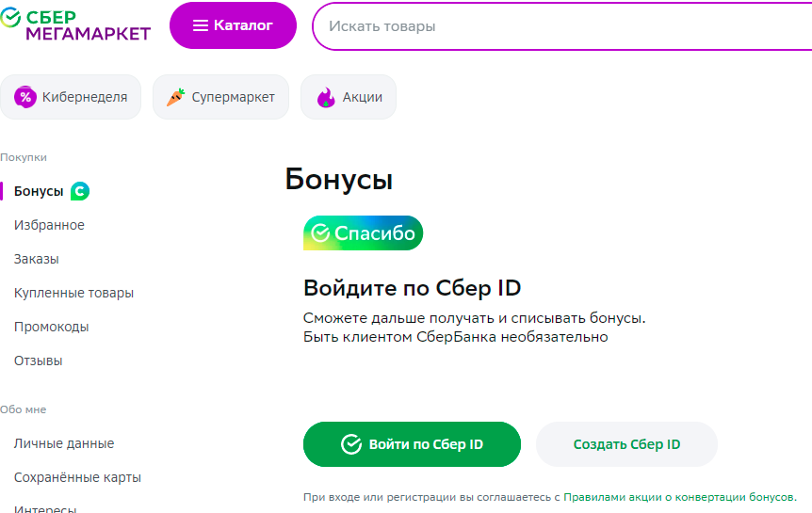Open Личные данные settings
This screenshot has width=812, height=513.
coord(64,443)
